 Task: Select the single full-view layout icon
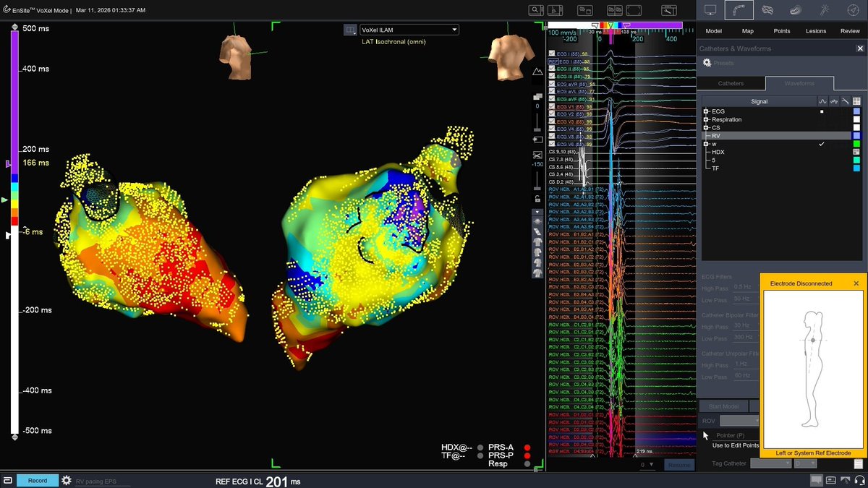point(633,10)
